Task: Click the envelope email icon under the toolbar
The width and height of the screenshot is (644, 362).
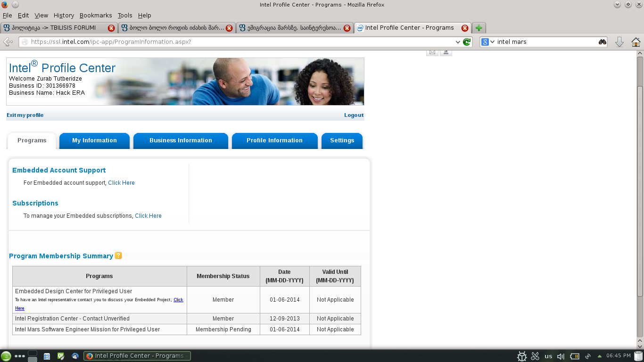Action: pyautogui.click(x=432, y=52)
